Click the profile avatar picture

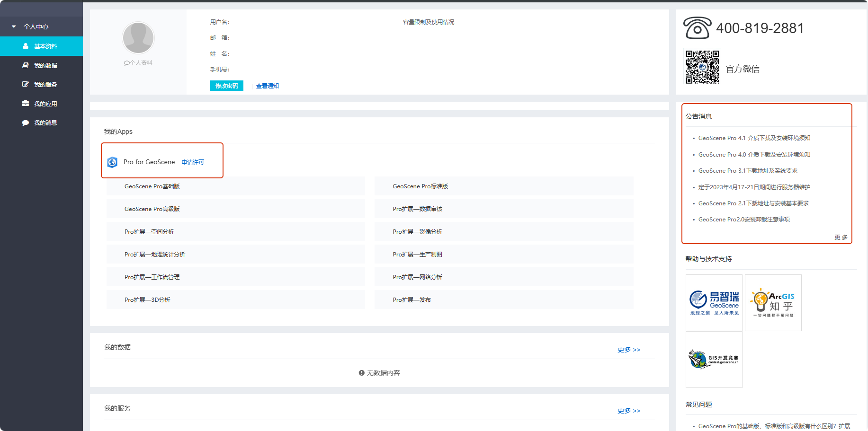[138, 38]
